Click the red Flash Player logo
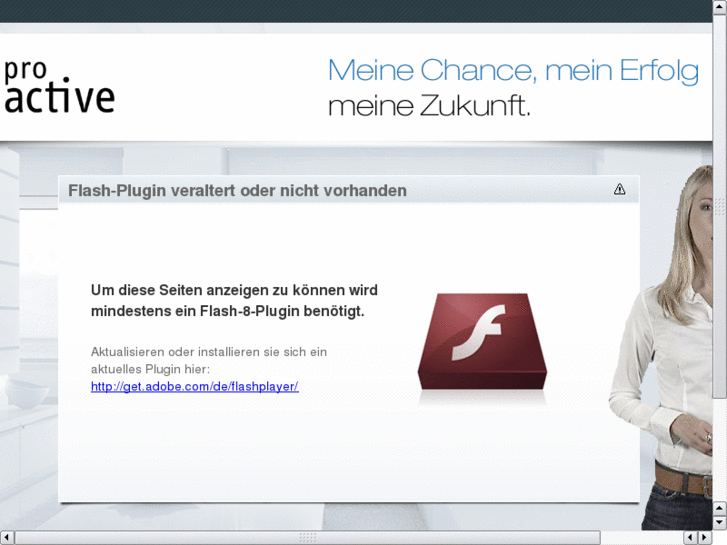727x545 pixels. click(x=482, y=342)
